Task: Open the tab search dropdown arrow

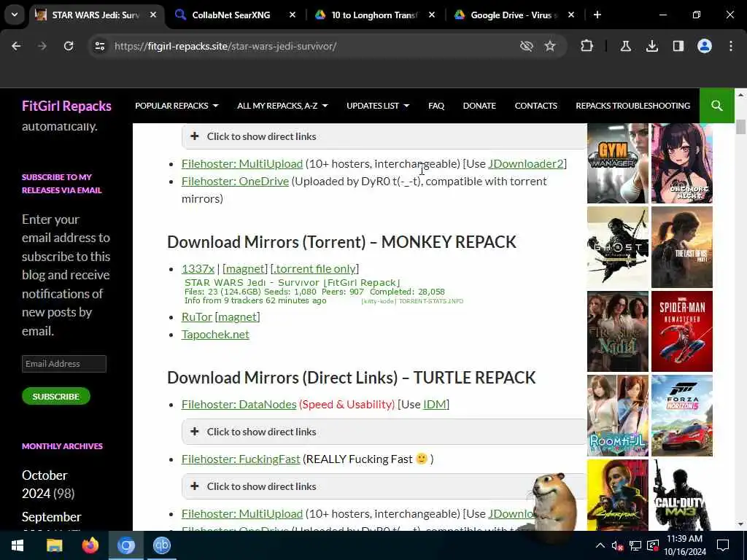Action: [15, 15]
